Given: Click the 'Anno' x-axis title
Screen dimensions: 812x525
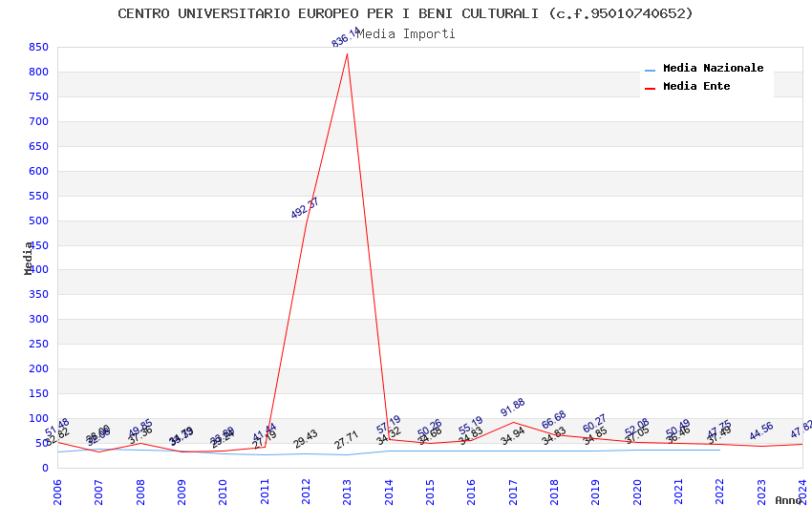Looking at the screenshot, I should point(788,500).
